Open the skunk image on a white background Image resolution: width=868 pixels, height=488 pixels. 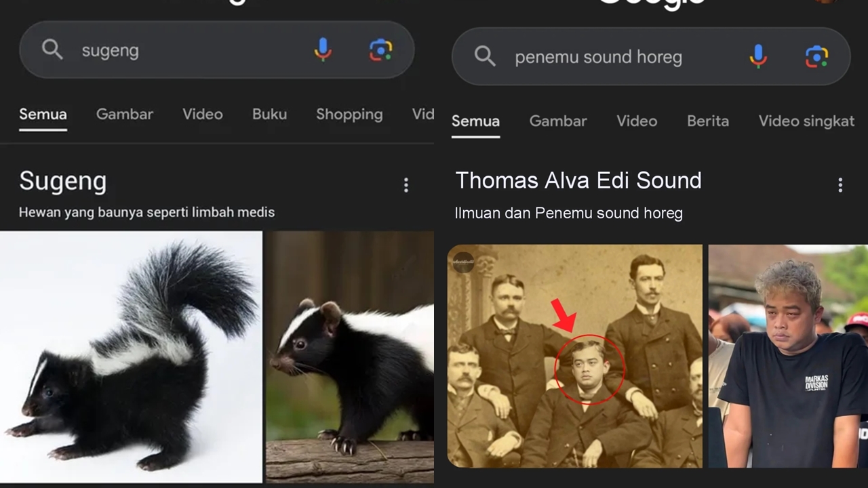click(x=131, y=357)
